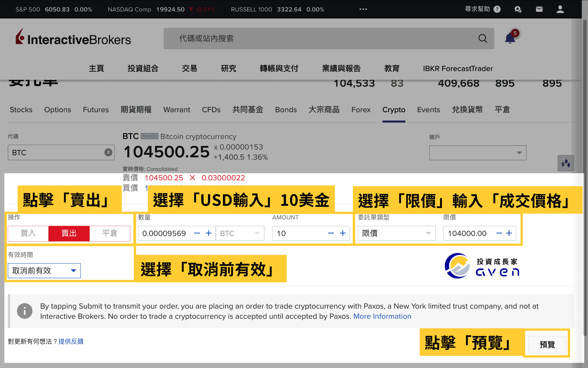
Task: Open the 賬戶 account dropdown
Action: click(x=478, y=153)
